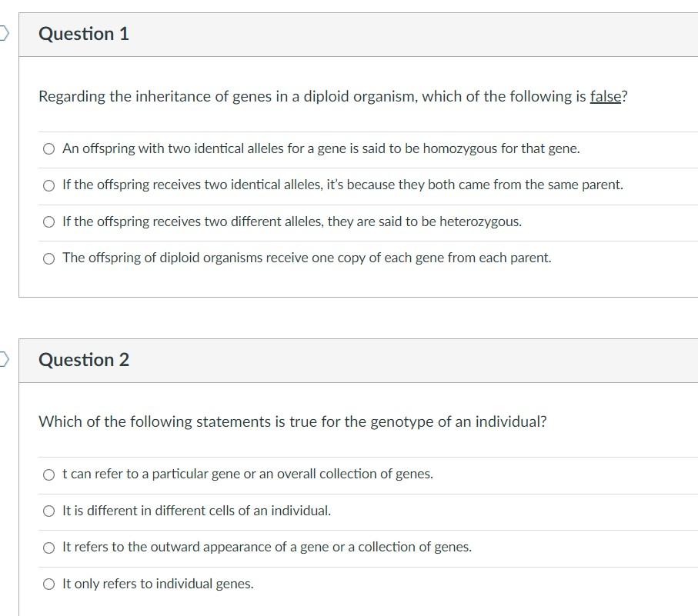Click the text about homozygous alleles

[x=321, y=148]
